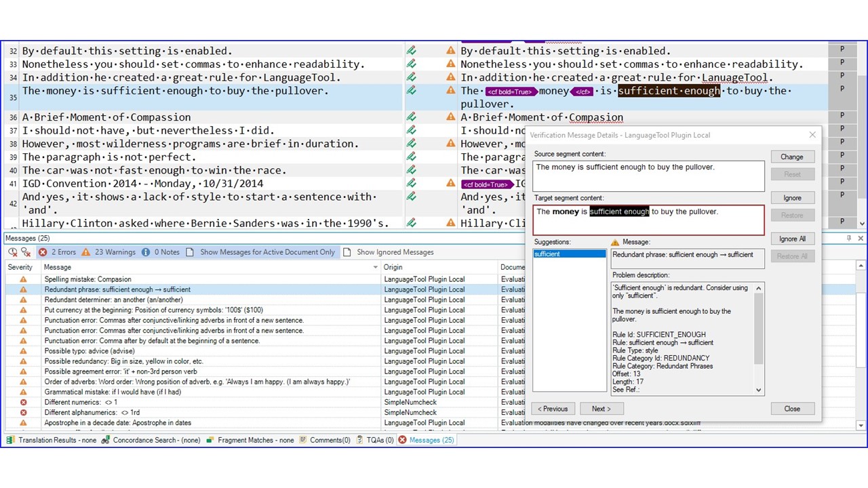Toggle the 23 Warnings filter
Image resolution: width=868 pixels, height=488 pixels.
[x=108, y=252]
